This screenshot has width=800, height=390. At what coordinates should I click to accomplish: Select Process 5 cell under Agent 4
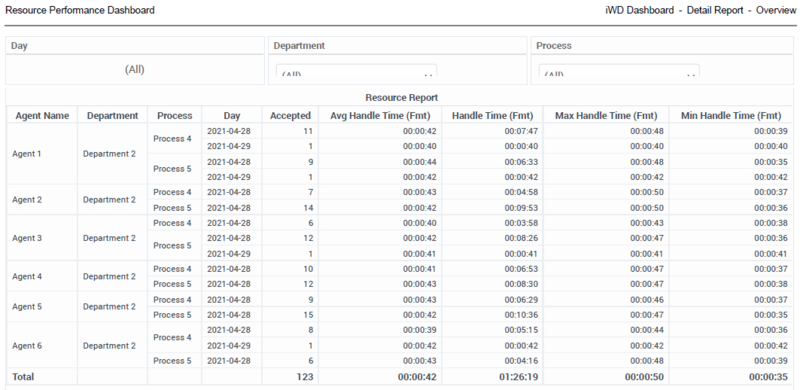[172, 284]
